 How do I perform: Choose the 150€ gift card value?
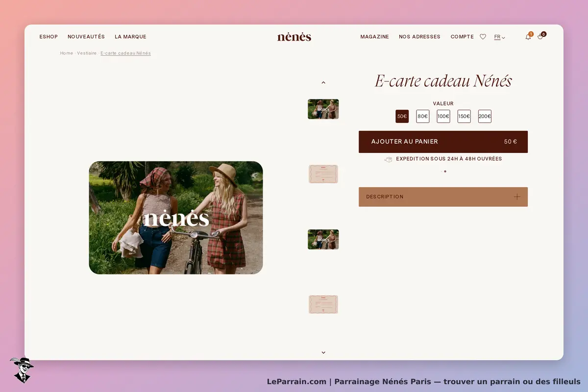pos(464,117)
